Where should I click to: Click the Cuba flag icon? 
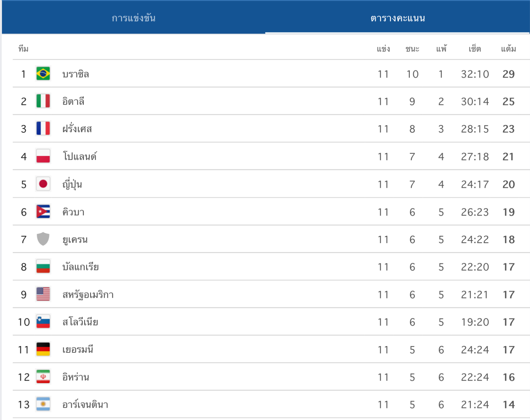[43, 212]
